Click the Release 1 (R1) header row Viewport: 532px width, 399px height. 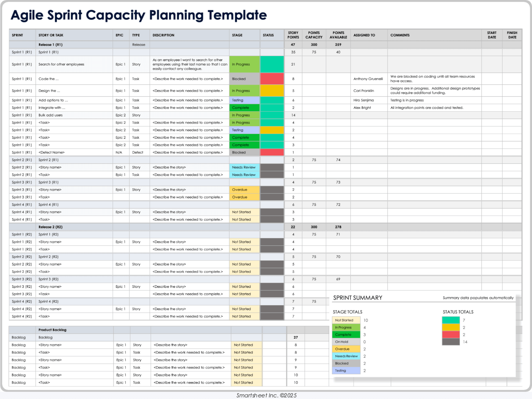50,45
